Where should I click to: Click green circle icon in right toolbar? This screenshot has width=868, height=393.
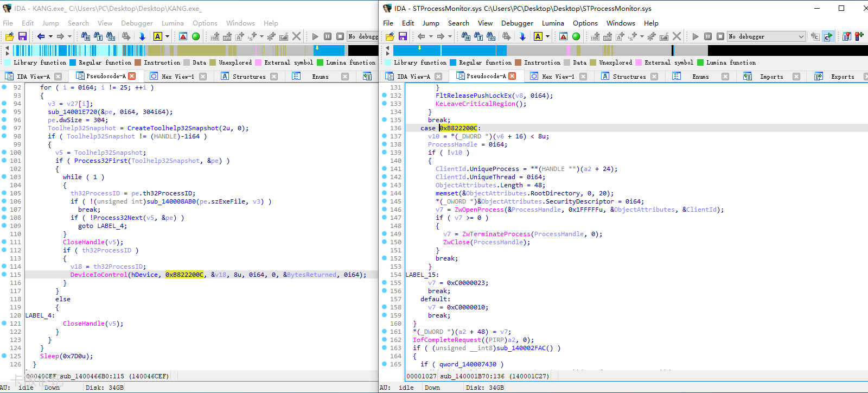click(x=576, y=36)
